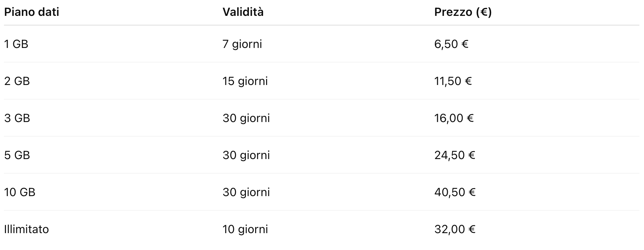644x250 pixels.
Task: Click the 30 giorni cell for 3 GB
Action: [246, 118]
